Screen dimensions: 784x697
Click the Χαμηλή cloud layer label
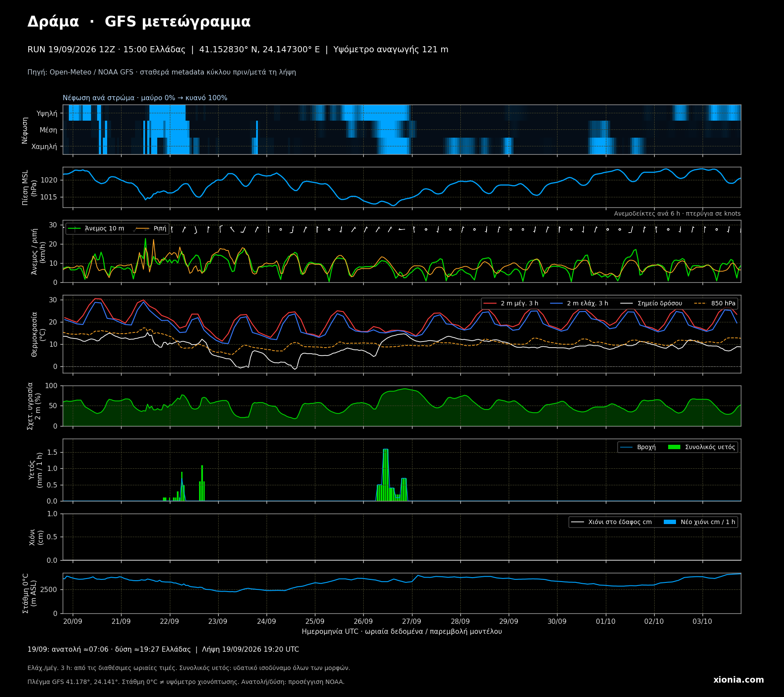pos(44,146)
